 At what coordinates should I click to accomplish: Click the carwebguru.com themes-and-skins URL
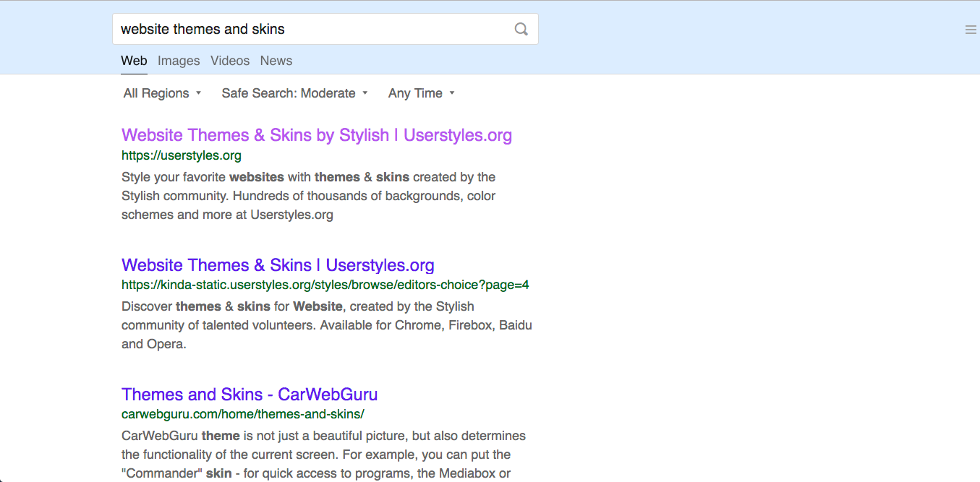coord(243,414)
